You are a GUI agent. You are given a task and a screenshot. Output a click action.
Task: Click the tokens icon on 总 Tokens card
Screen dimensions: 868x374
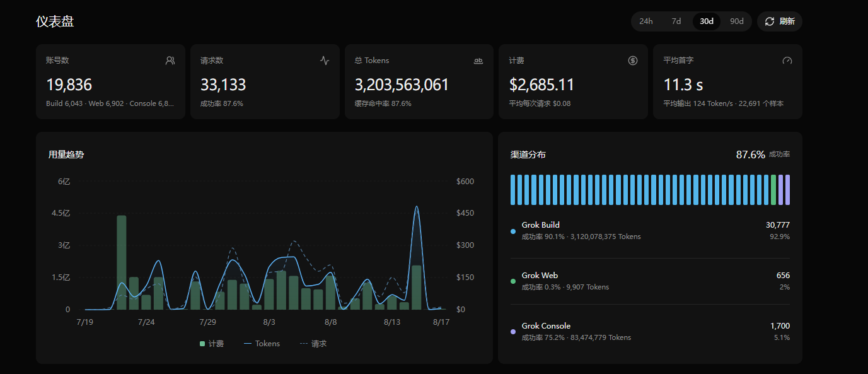pyautogui.click(x=478, y=61)
